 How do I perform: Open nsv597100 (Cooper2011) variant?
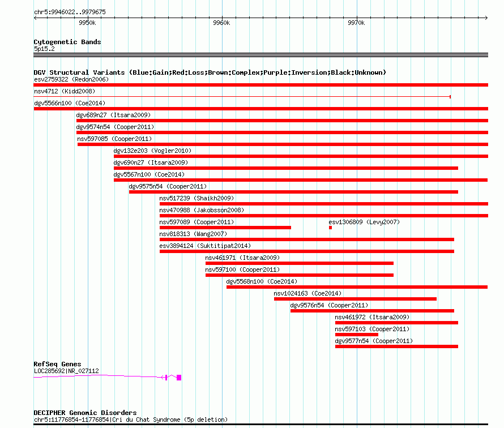(299, 275)
